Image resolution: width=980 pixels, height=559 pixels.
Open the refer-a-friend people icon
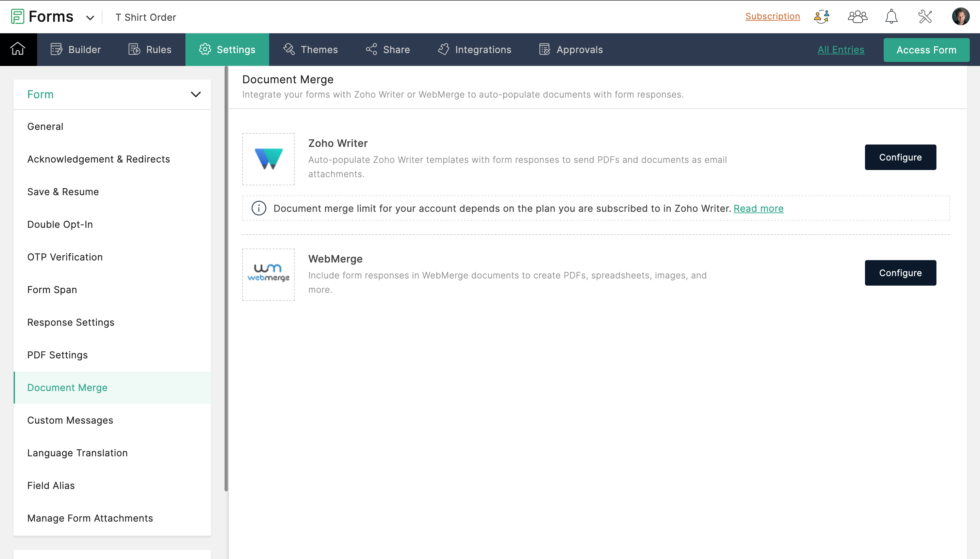tap(821, 17)
